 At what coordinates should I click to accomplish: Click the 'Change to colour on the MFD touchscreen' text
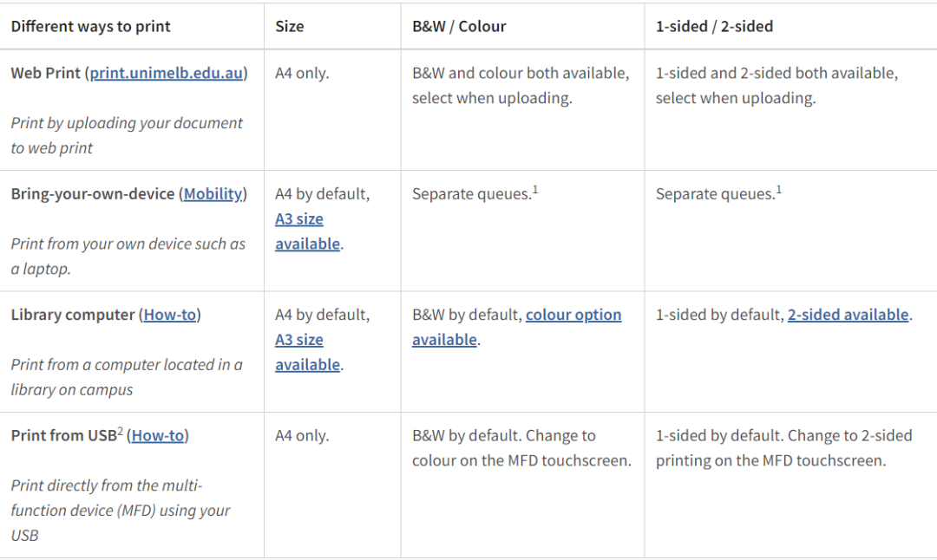[521, 448]
